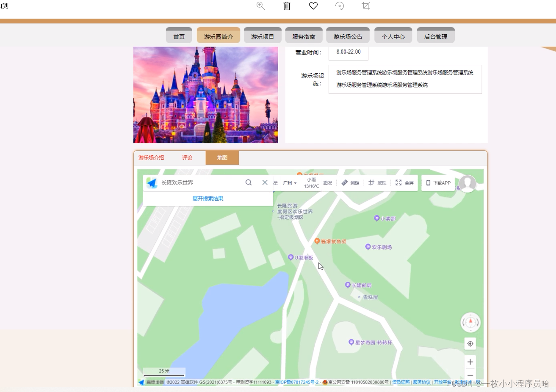Open the 广州 city dropdown
The image size is (556, 392).
coord(290,183)
